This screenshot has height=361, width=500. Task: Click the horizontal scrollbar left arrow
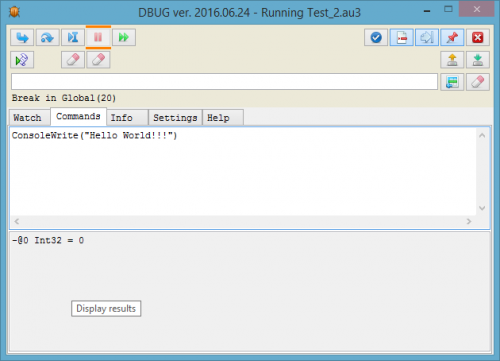[x=17, y=221]
